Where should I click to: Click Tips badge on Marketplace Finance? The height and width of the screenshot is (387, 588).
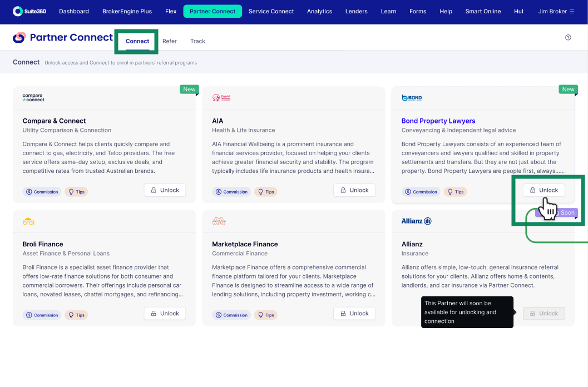point(265,315)
